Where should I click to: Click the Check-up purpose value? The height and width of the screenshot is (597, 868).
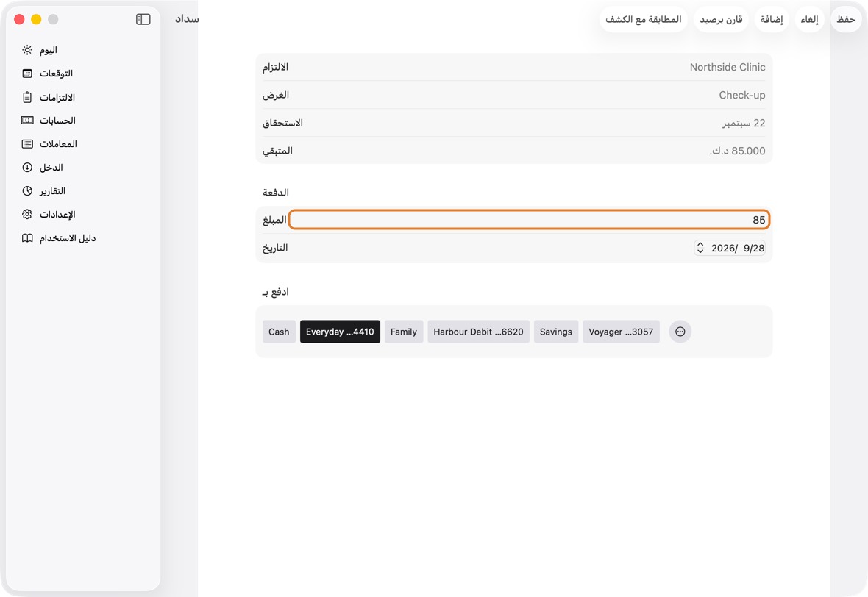click(741, 95)
